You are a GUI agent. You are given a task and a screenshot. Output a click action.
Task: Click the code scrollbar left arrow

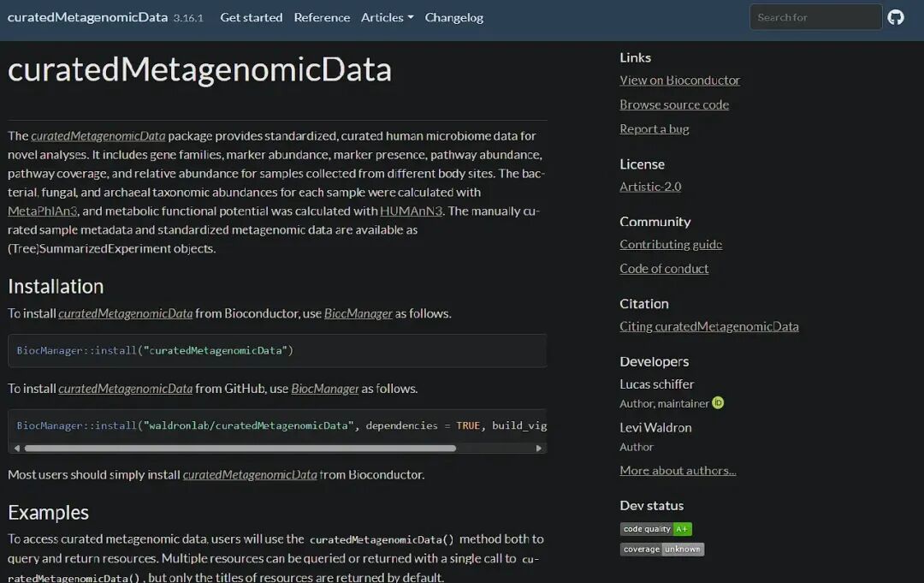(x=16, y=448)
